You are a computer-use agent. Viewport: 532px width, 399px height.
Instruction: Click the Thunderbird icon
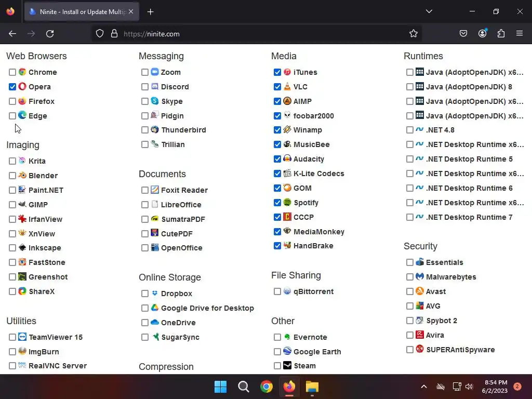pos(155,129)
